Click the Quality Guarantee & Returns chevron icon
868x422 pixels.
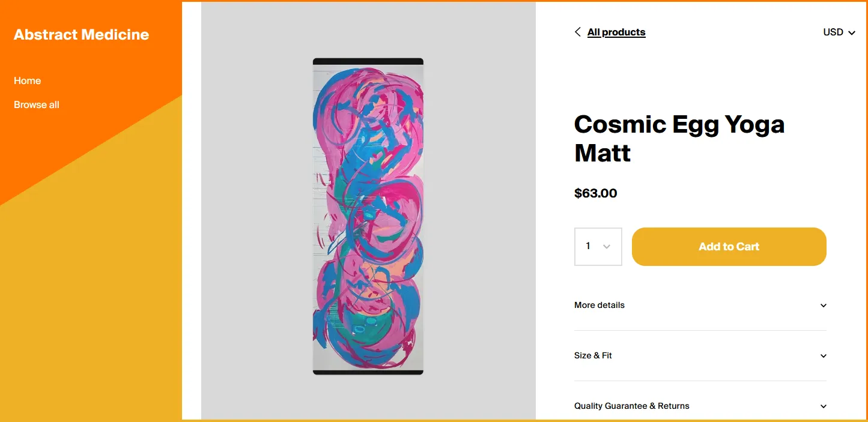tap(823, 406)
